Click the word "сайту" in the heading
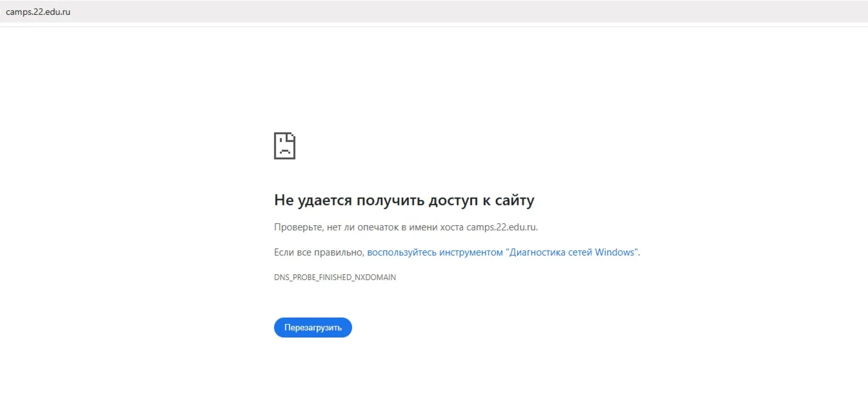Viewport: 868px width, 404px height. (514, 200)
